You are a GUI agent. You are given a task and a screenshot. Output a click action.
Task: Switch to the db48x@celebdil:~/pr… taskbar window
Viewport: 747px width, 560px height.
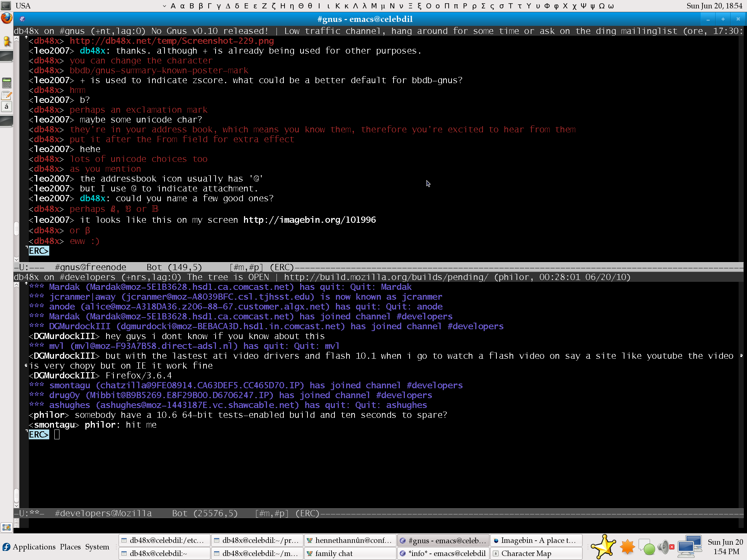257,540
